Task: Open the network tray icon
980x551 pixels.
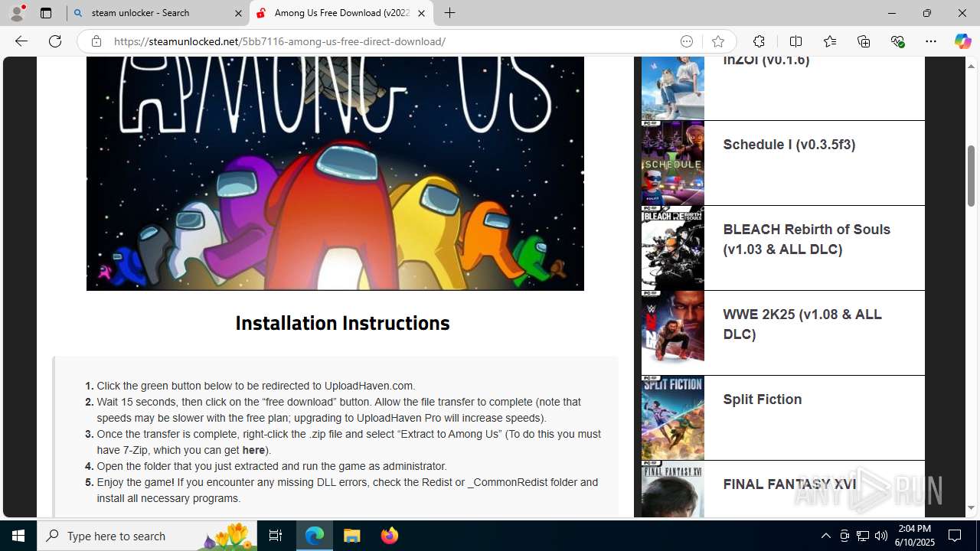Action: click(x=862, y=536)
